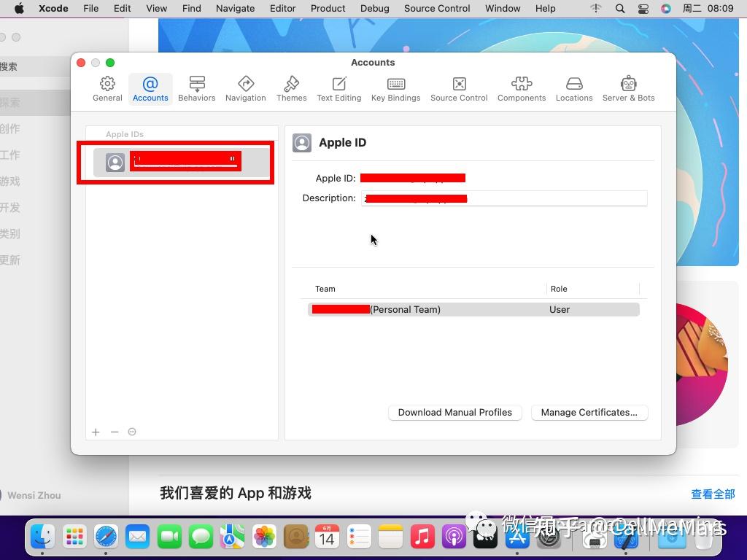Open the View menu
Screen dimensions: 747x560
coord(156,9)
